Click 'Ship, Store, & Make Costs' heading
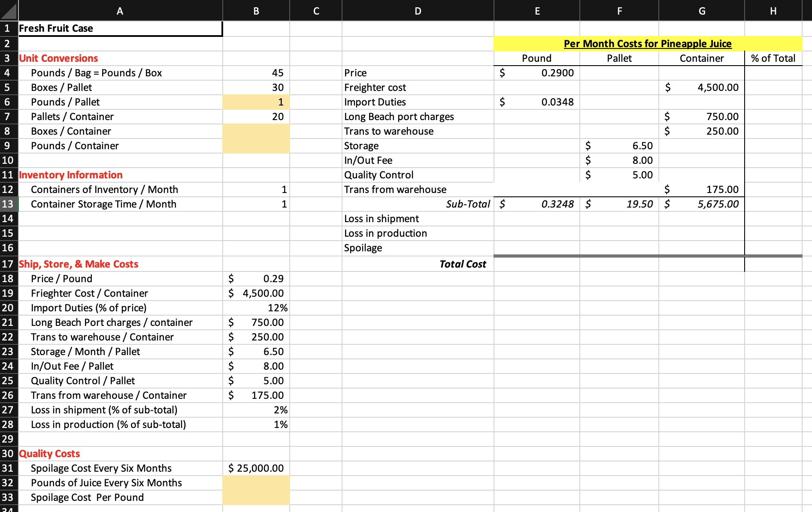The image size is (812, 512). pyautogui.click(x=79, y=264)
